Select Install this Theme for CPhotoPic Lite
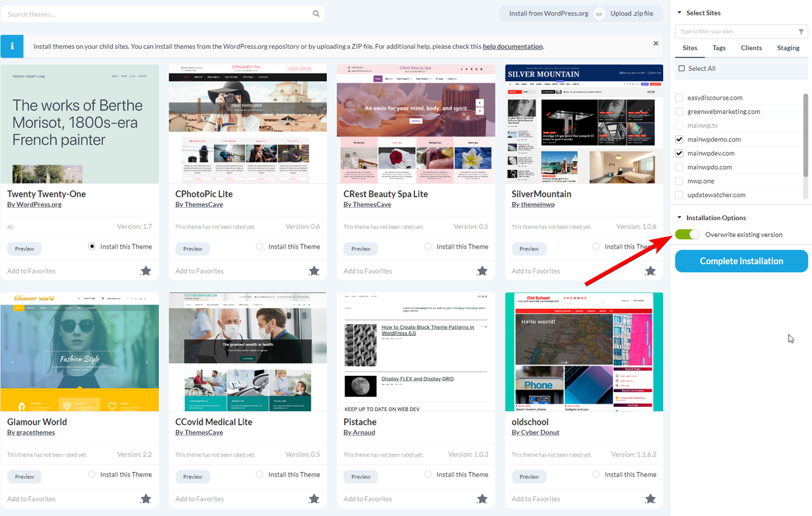This screenshot has height=516, width=812. coord(260,246)
